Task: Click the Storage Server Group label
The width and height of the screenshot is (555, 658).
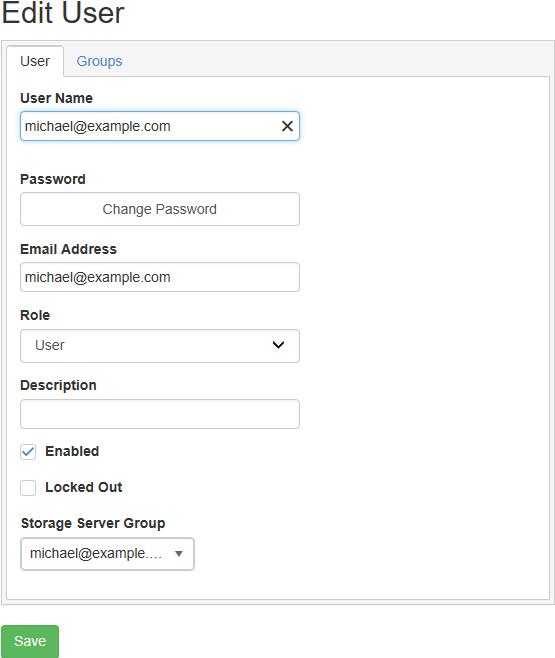Action: click(x=93, y=523)
